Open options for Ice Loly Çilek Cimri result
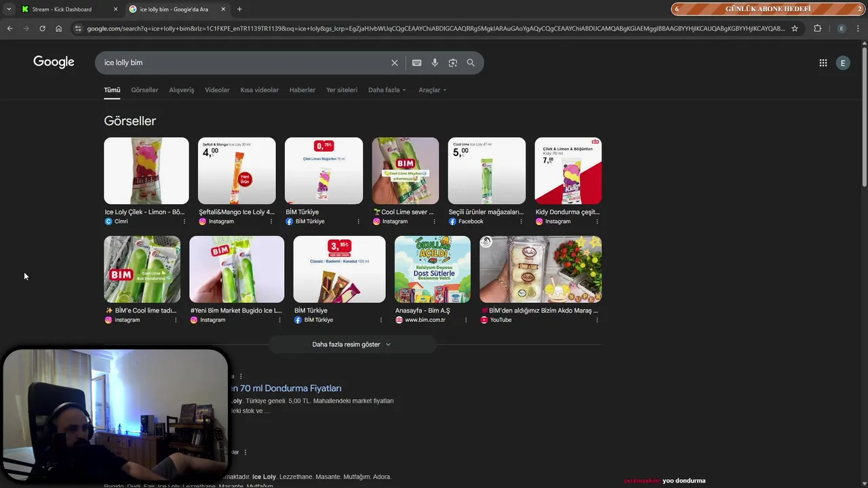Image resolution: width=868 pixels, height=488 pixels. [184, 222]
